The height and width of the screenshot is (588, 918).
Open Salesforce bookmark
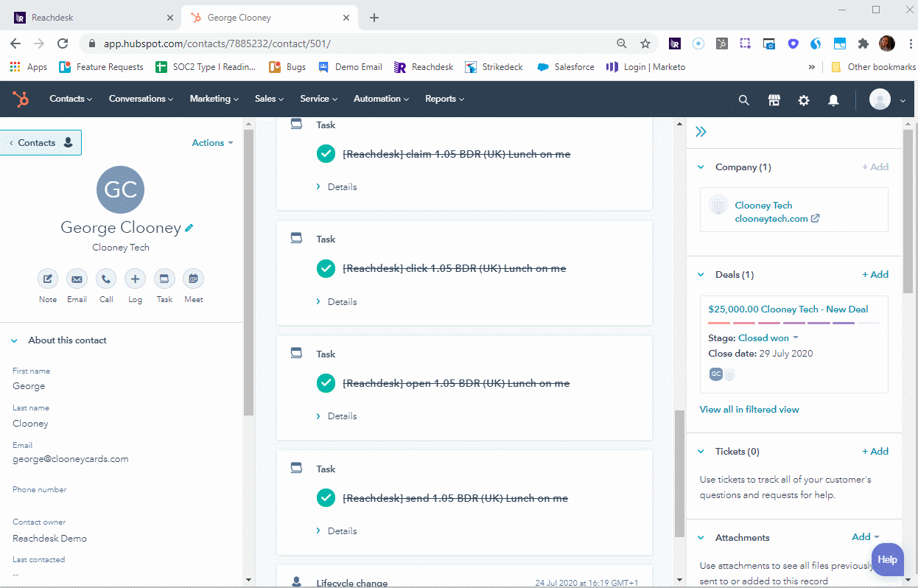[565, 67]
